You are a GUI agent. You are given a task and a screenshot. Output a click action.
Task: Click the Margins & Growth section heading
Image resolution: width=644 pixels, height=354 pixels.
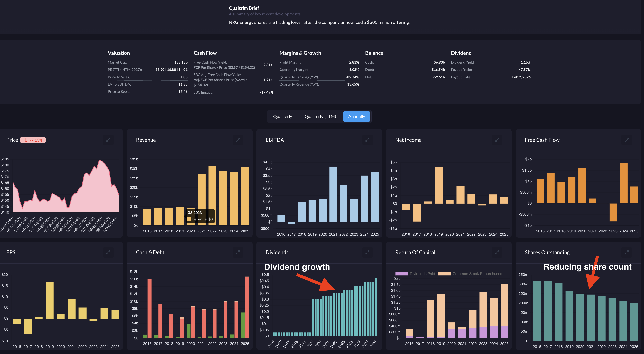coord(300,53)
